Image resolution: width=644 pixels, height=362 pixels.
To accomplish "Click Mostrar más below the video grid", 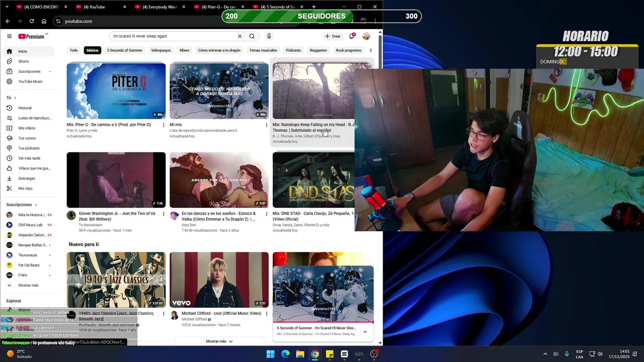I will 219,341.
